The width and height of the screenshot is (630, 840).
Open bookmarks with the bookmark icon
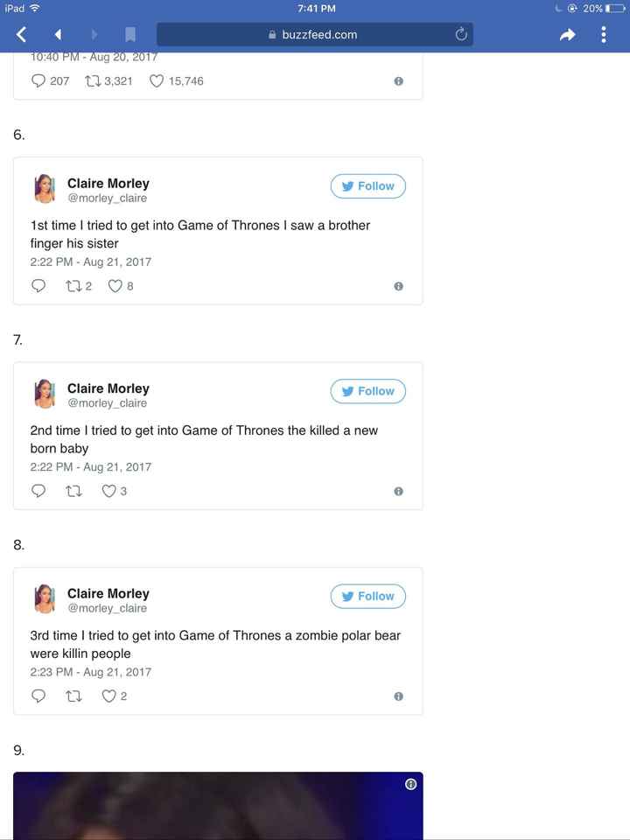tap(129, 35)
